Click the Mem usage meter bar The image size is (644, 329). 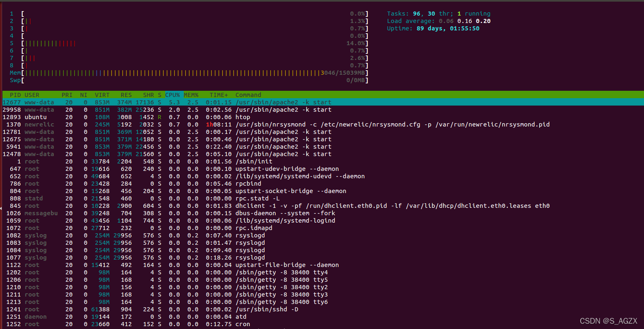189,73
